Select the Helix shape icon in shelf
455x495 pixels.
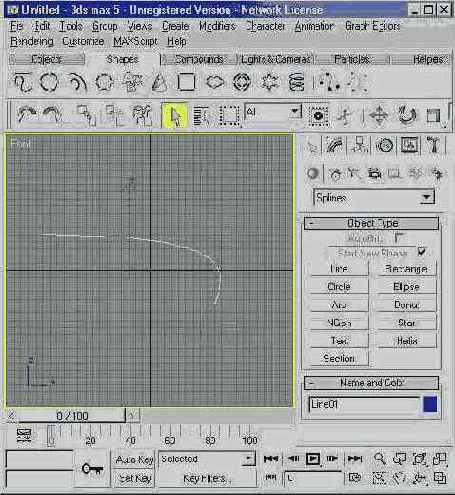click(x=296, y=82)
